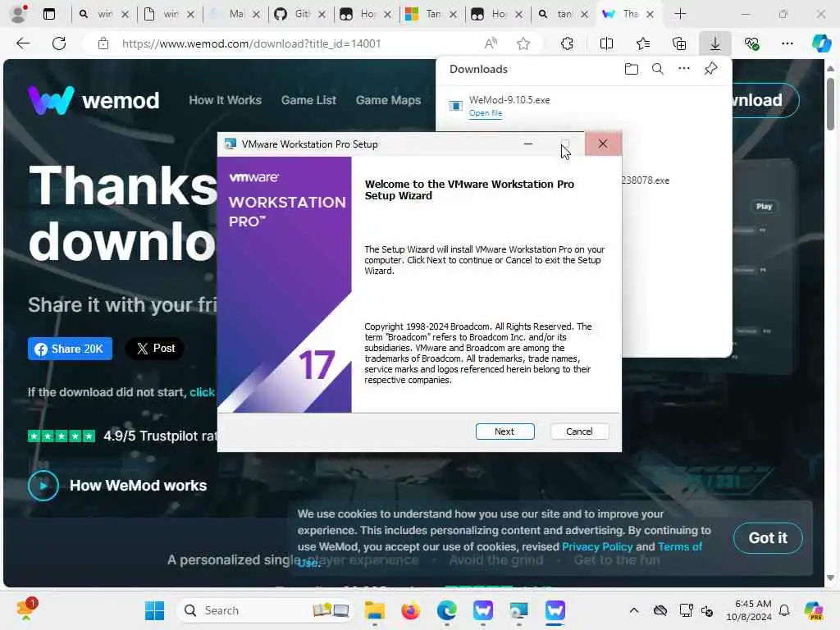This screenshot has width=840, height=630.
Task: Click the X Post button
Action: (x=155, y=349)
